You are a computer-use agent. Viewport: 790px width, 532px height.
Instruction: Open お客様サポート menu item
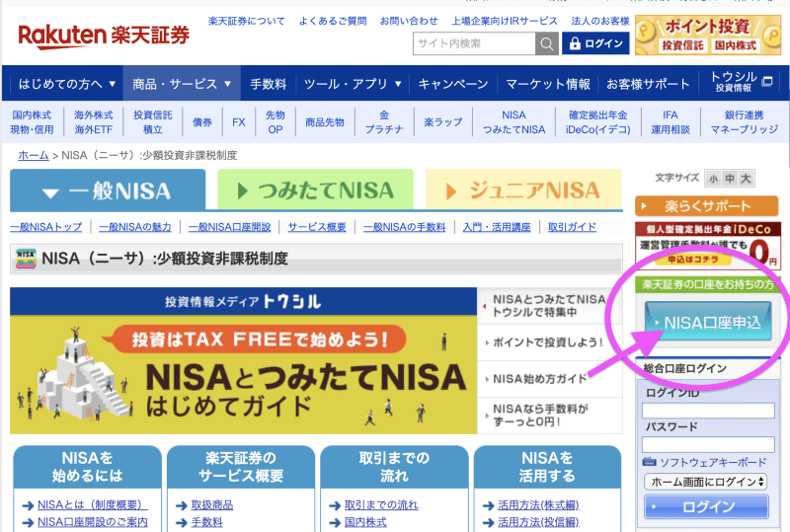[x=648, y=84]
